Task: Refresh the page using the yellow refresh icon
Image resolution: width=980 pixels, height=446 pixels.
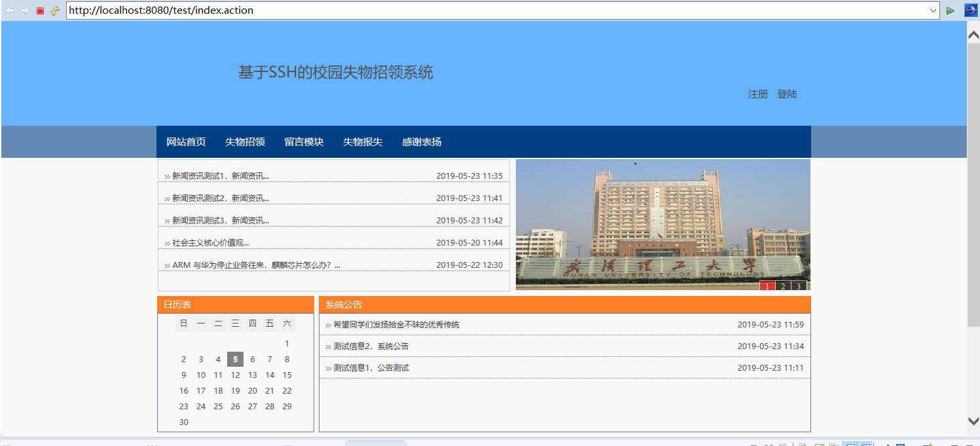Action: [55, 10]
